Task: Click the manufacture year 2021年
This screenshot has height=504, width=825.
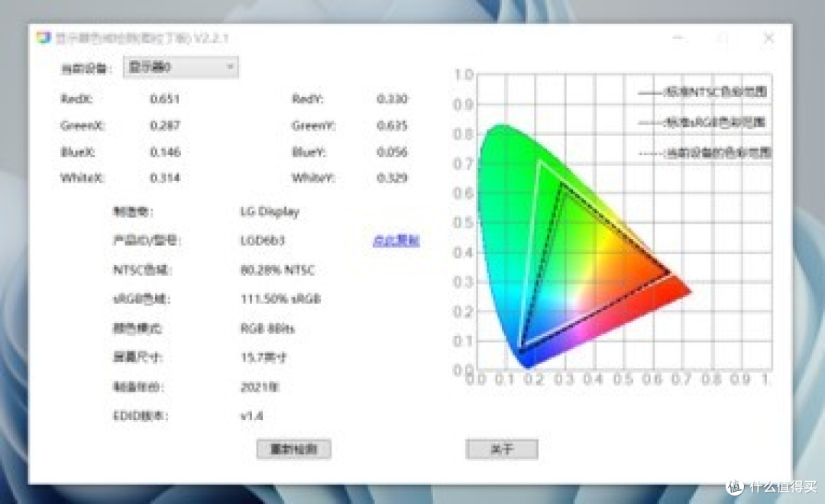Action: [x=260, y=387]
